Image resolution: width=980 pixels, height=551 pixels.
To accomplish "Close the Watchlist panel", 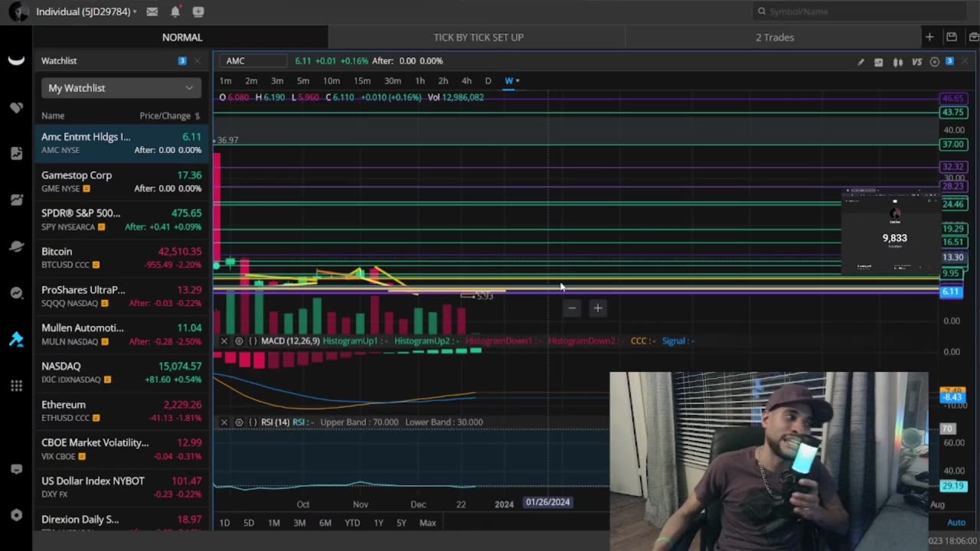I will point(197,61).
